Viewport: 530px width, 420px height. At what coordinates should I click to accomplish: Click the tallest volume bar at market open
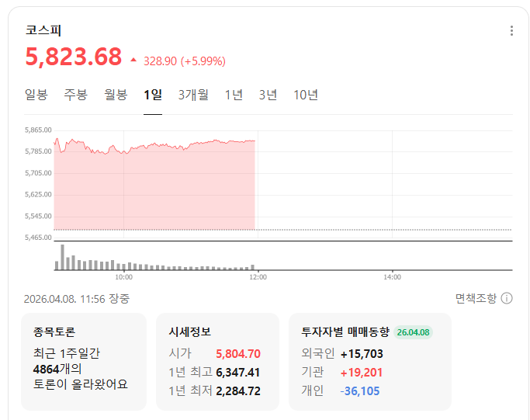[62, 258]
